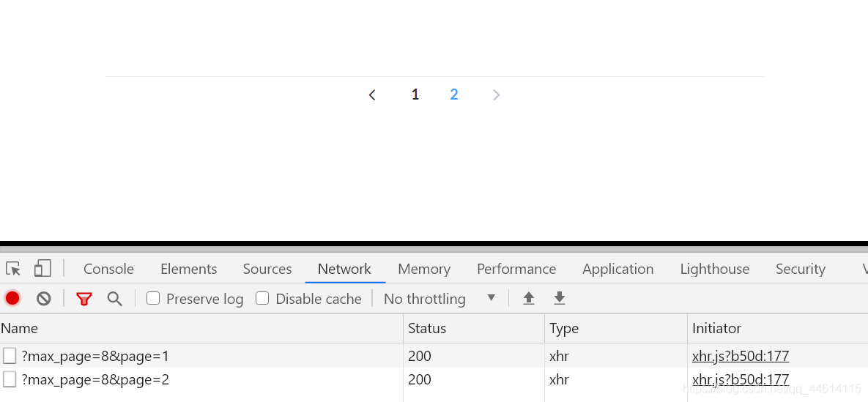Select pagination page number 1
Image resolution: width=868 pixels, height=402 pixels.
coord(415,94)
